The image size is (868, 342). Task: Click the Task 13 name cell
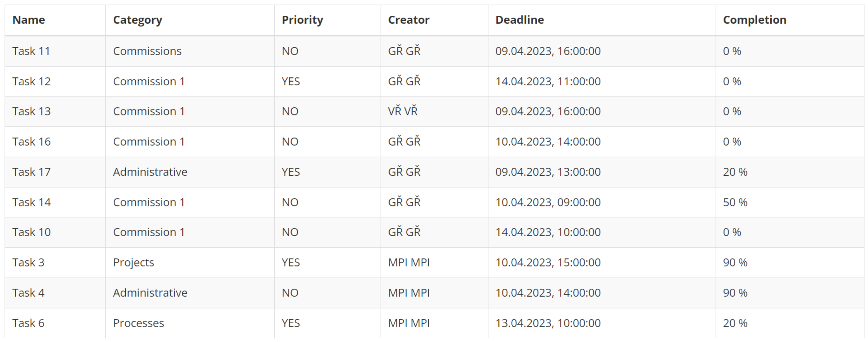click(31, 111)
